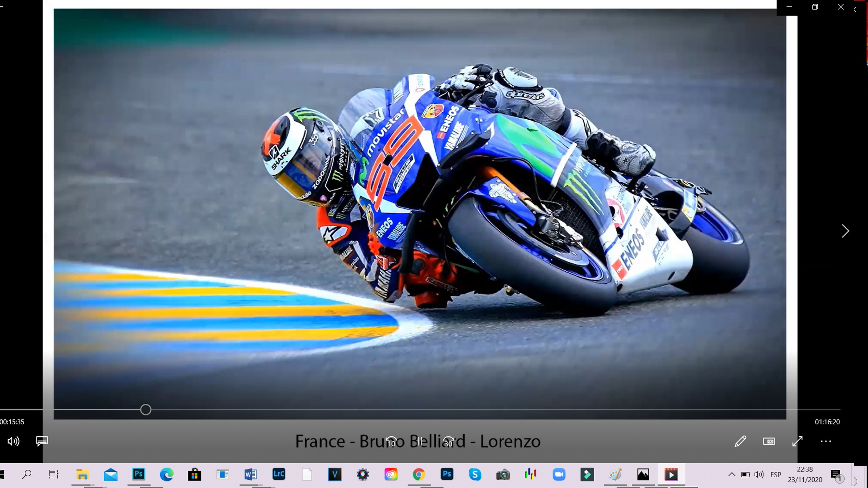Open Google Chrome from taskbar
868x488 pixels.
click(x=419, y=475)
